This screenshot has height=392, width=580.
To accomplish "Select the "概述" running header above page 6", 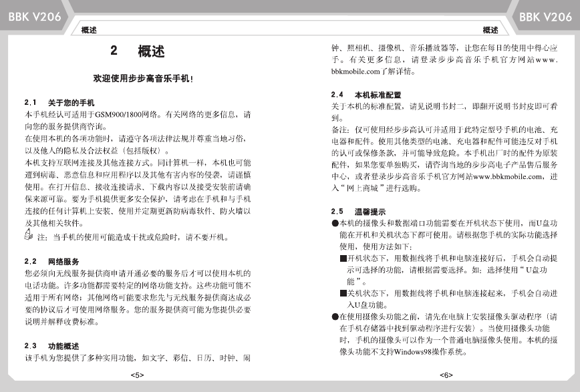I will tap(490, 30).
